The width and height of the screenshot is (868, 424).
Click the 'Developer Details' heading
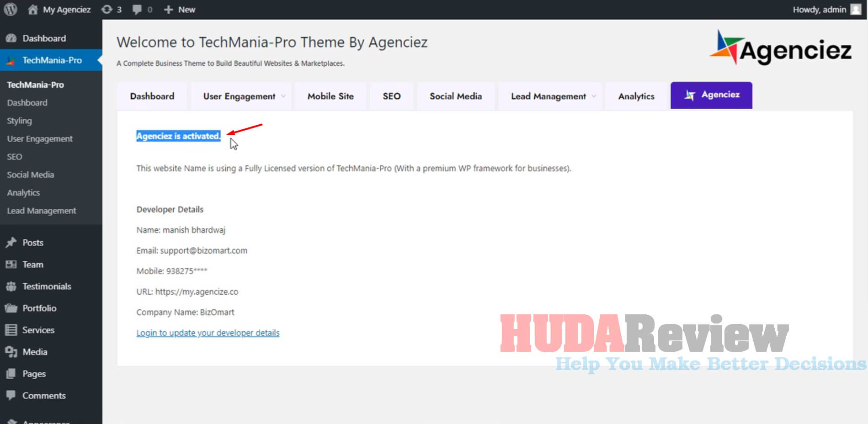point(170,209)
